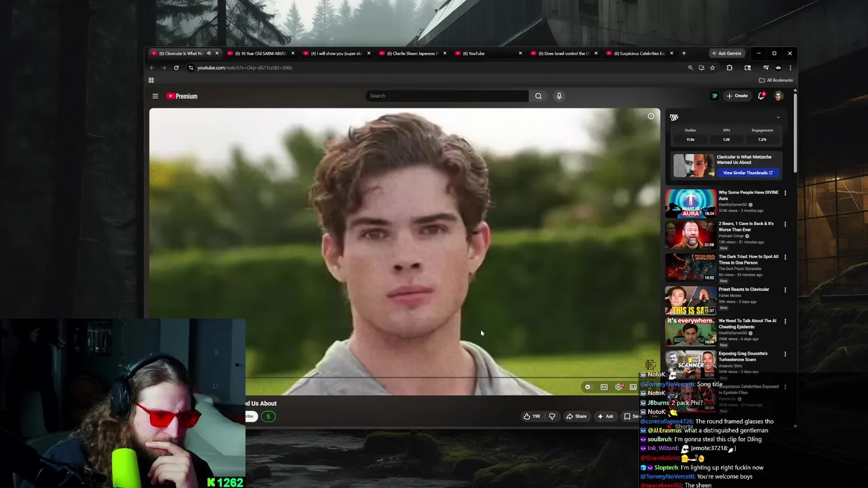Open player settings gear icon
The image size is (868, 488).
coord(618,387)
